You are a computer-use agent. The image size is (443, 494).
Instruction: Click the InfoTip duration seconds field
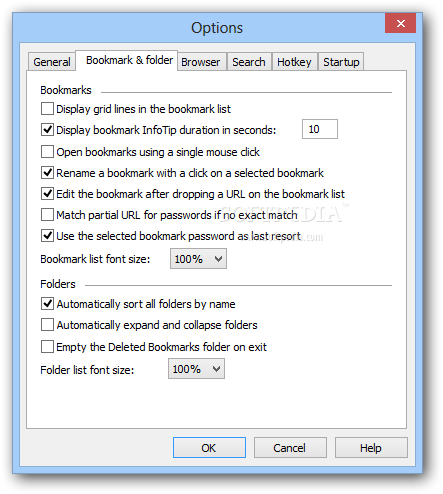point(320,129)
